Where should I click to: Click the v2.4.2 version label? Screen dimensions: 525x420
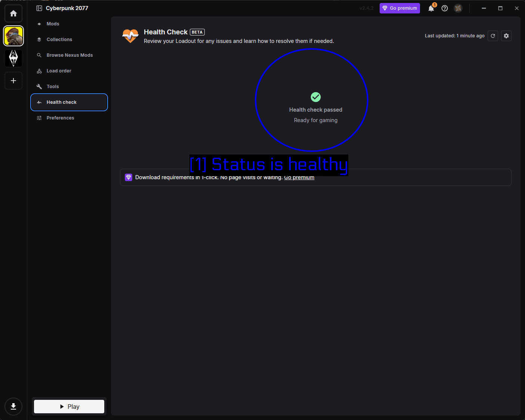(367, 8)
